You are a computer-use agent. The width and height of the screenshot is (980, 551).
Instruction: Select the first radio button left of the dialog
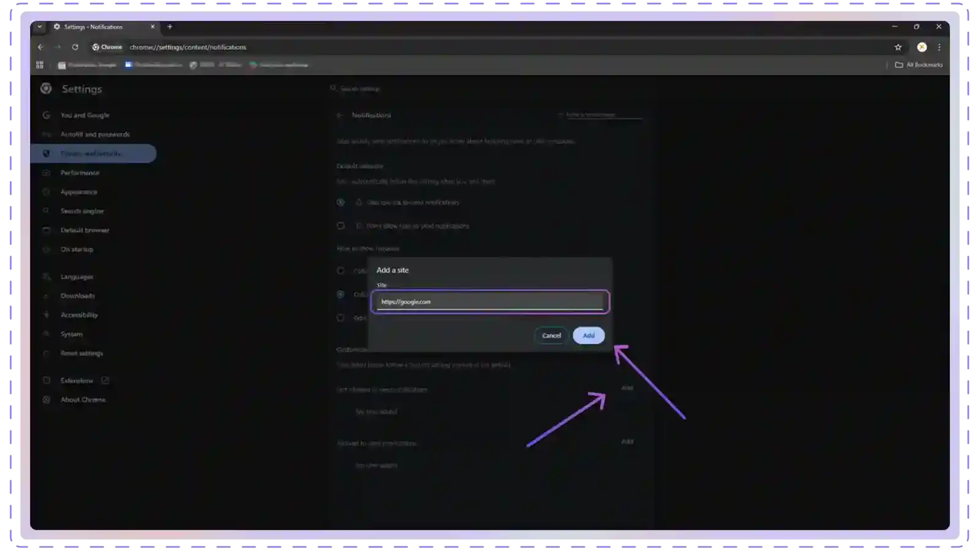(x=341, y=271)
